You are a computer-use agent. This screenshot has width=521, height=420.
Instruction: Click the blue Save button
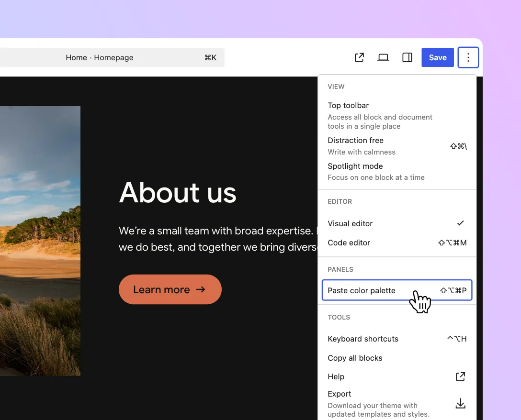pyautogui.click(x=438, y=57)
